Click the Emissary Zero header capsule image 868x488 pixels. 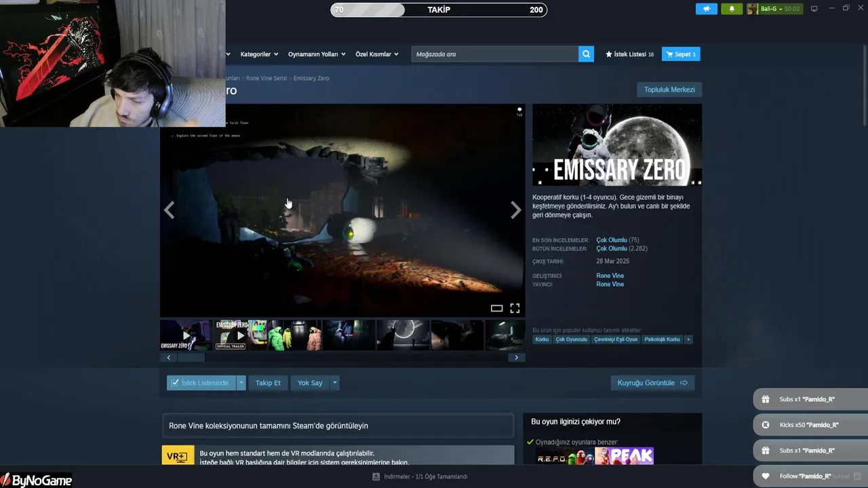tap(617, 144)
